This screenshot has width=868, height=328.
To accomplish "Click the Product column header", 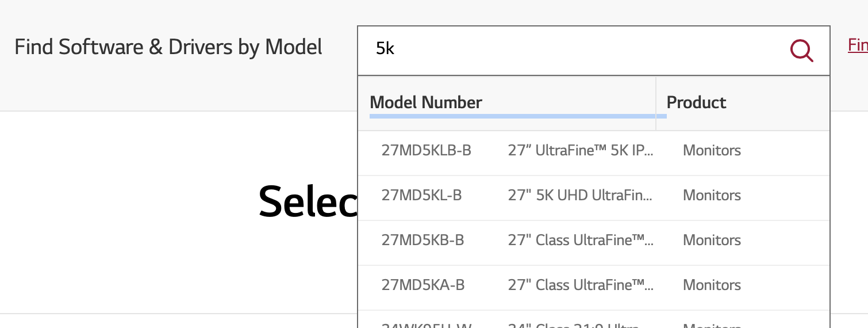I will pyautogui.click(x=696, y=102).
